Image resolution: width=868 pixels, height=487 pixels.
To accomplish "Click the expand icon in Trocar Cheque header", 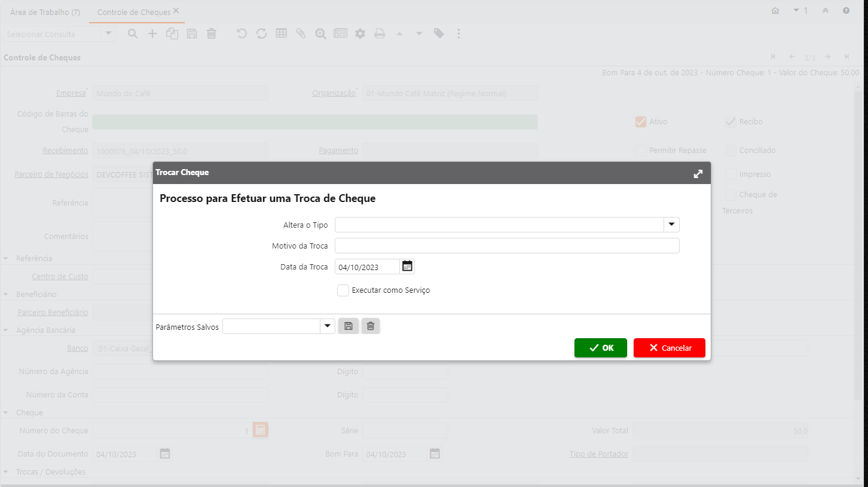I will (698, 173).
